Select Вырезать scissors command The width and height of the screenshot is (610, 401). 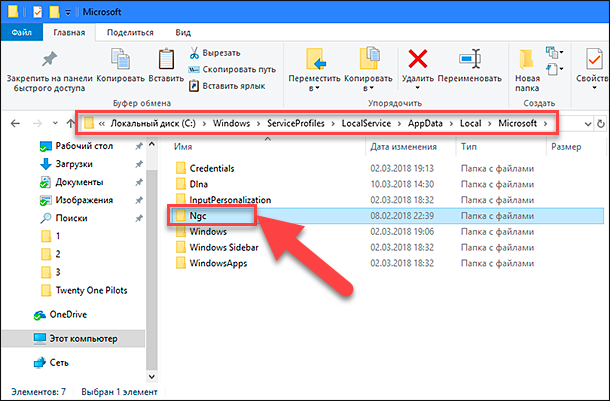[215, 53]
